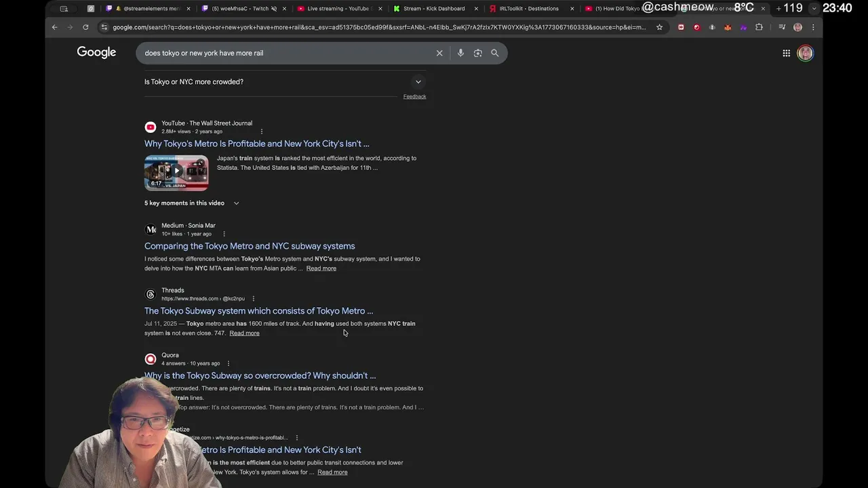Go back with the browser back arrow
The height and width of the screenshot is (488, 868).
(x=55, y=27)
